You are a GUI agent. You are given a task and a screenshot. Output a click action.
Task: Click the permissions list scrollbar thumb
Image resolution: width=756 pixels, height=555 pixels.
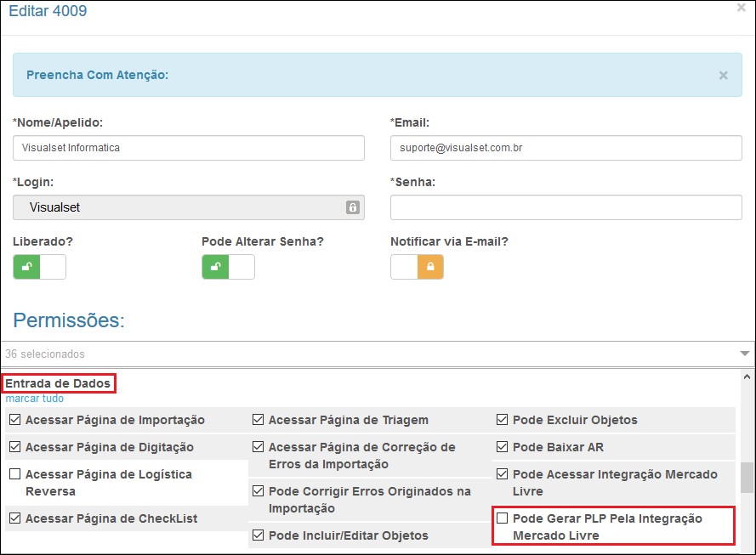click(x=747, y=478)
